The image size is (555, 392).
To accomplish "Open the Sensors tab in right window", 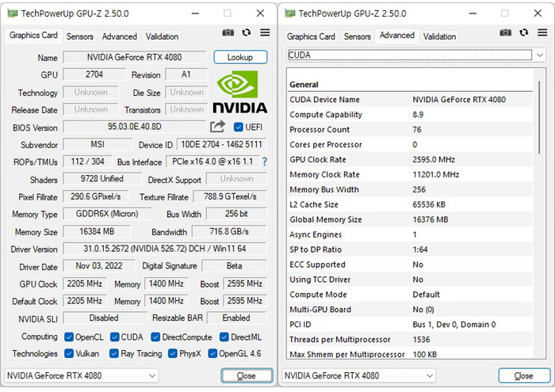I will [357, 36].
